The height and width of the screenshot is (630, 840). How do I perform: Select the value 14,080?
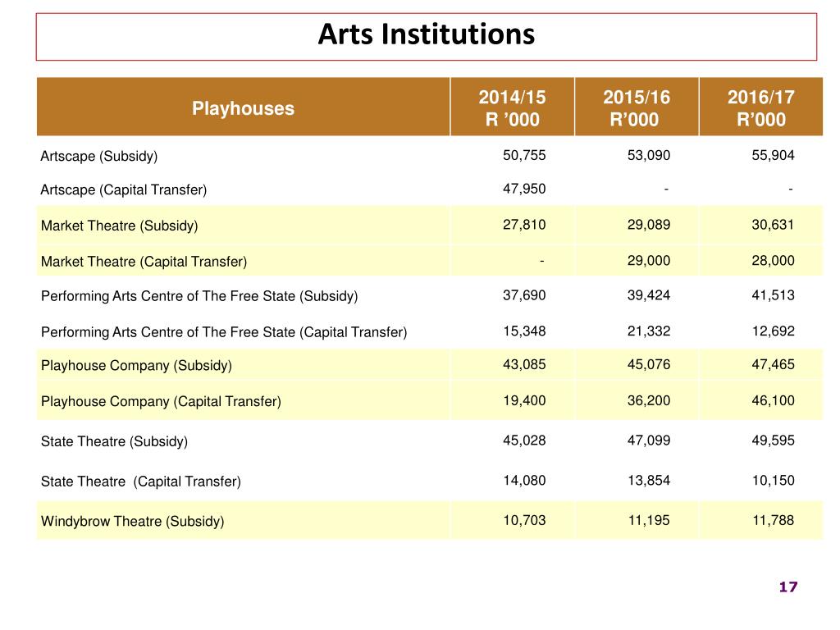[524, 481]
